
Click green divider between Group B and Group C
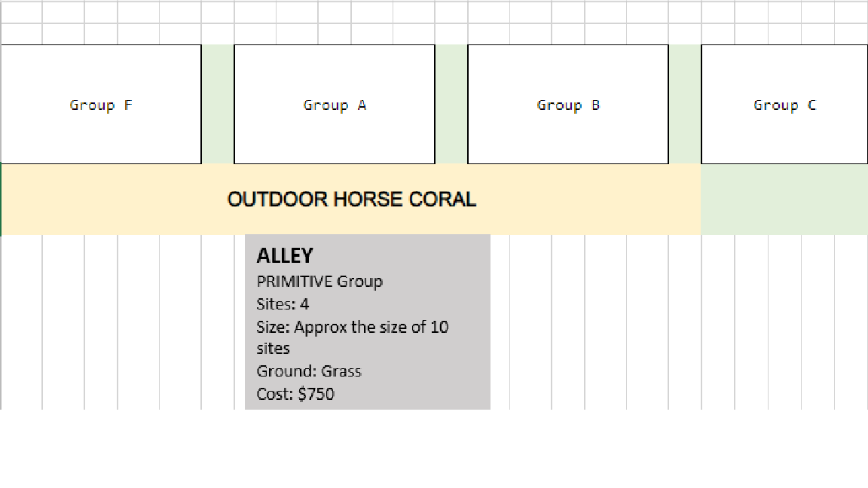[x=685, y=105]
